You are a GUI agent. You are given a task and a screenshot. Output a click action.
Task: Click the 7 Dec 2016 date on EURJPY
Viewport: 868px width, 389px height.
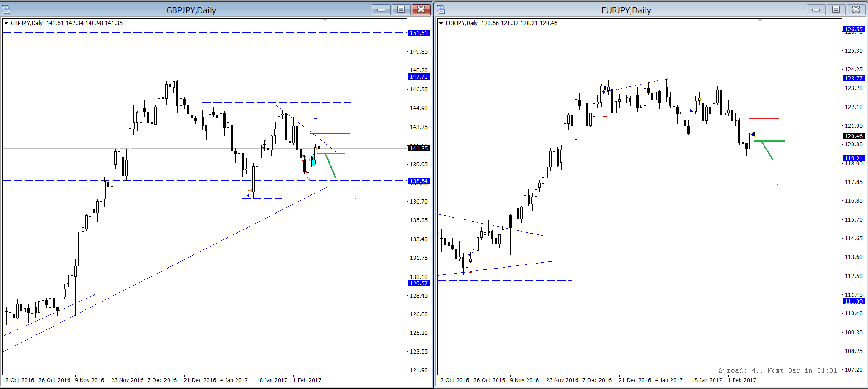click(597, 380)
